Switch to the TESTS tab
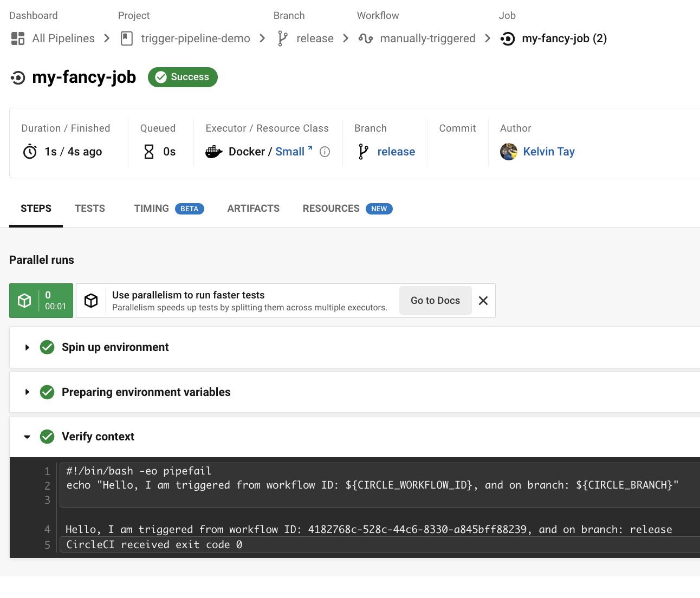This screenshot has width=700, height=598. (x=89, y=208)
